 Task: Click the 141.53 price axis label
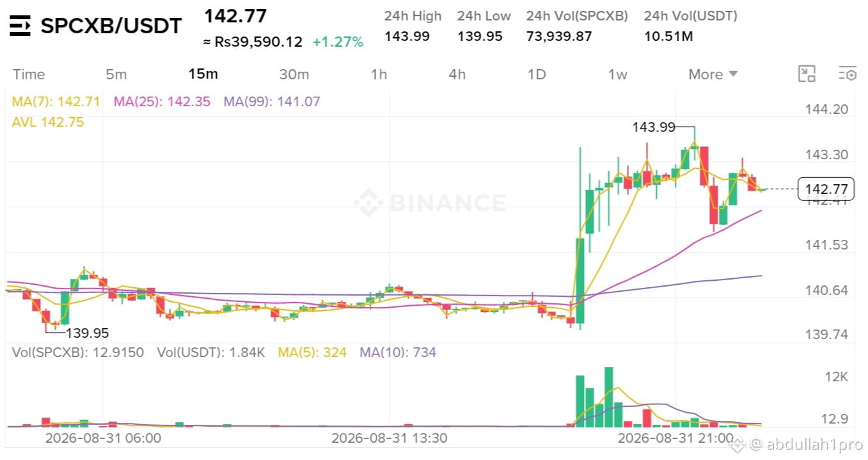[x=826, y=245]
